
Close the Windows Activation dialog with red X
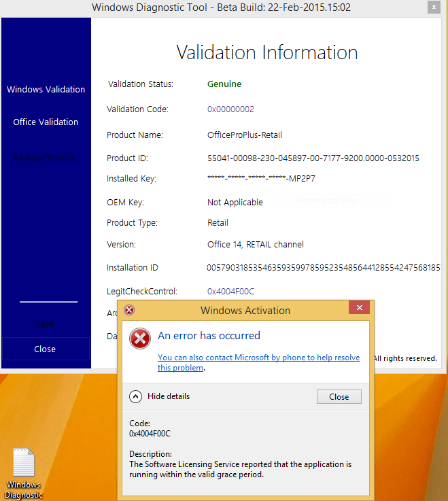click(x=359, y=309)
